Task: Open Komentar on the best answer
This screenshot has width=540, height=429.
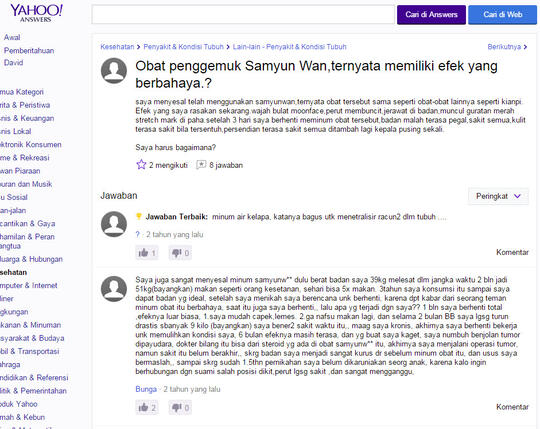Action: tap(512, 252)
